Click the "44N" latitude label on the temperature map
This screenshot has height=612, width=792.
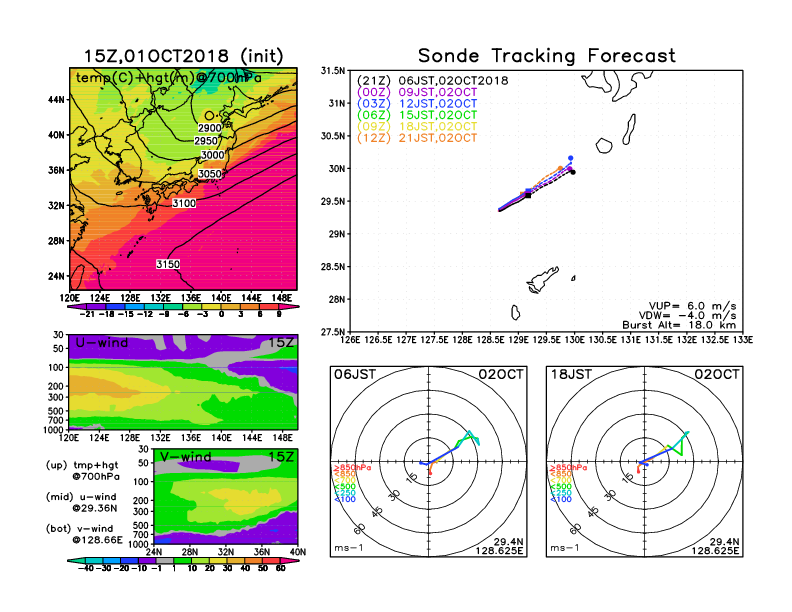(x=56, y=100)
